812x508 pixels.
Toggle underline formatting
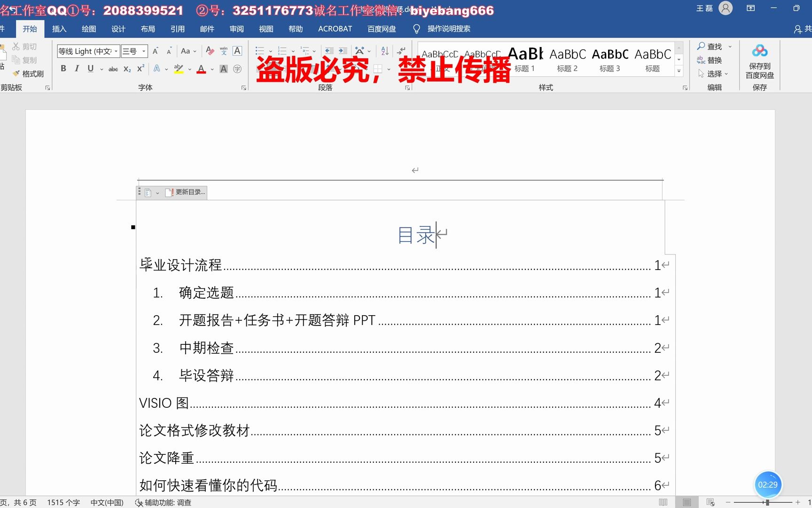(x=90, y=69)
